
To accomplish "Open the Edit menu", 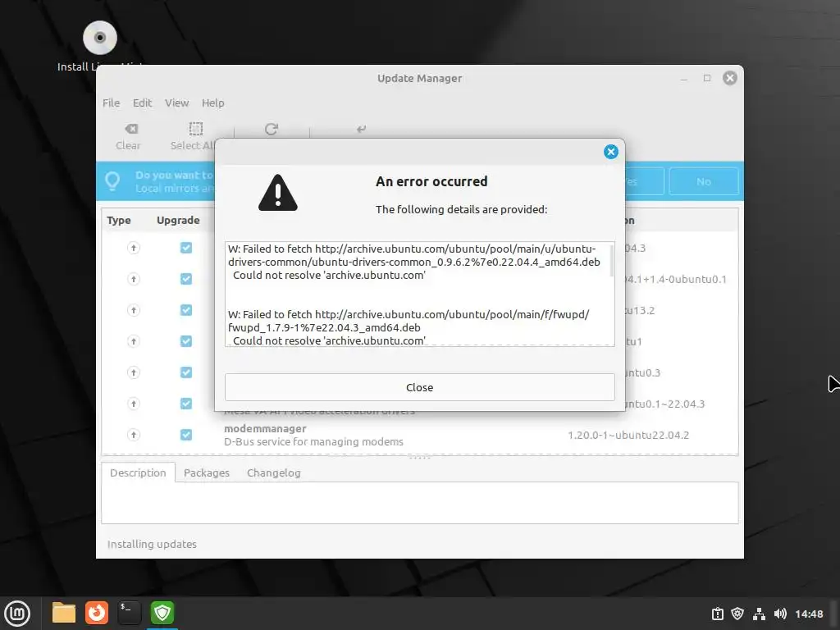I will click(x=142, y=103).
